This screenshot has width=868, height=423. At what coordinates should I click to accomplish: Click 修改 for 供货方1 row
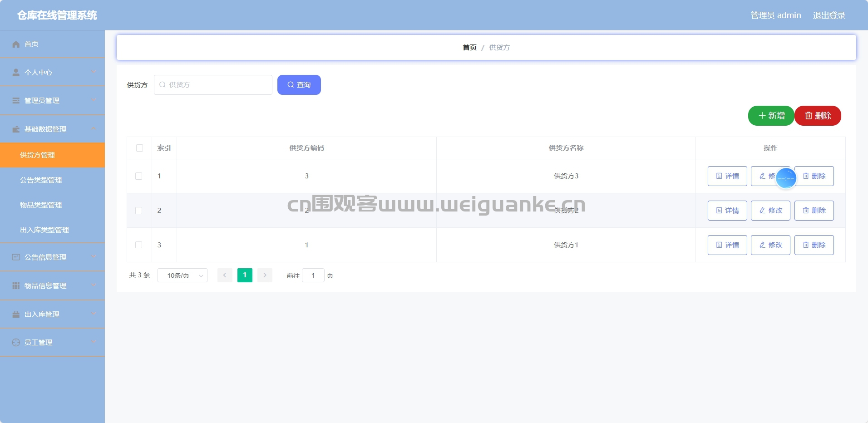(x=770, y=245)
